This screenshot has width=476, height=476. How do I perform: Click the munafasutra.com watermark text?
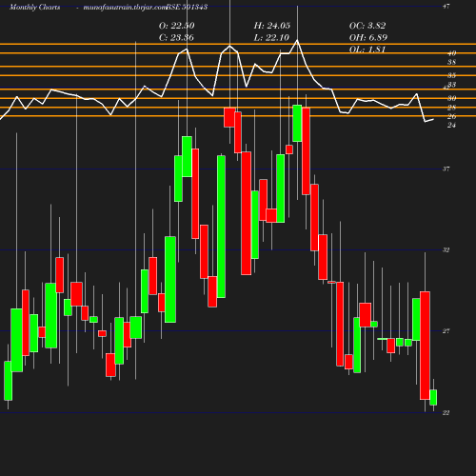[x=124, y=7]
